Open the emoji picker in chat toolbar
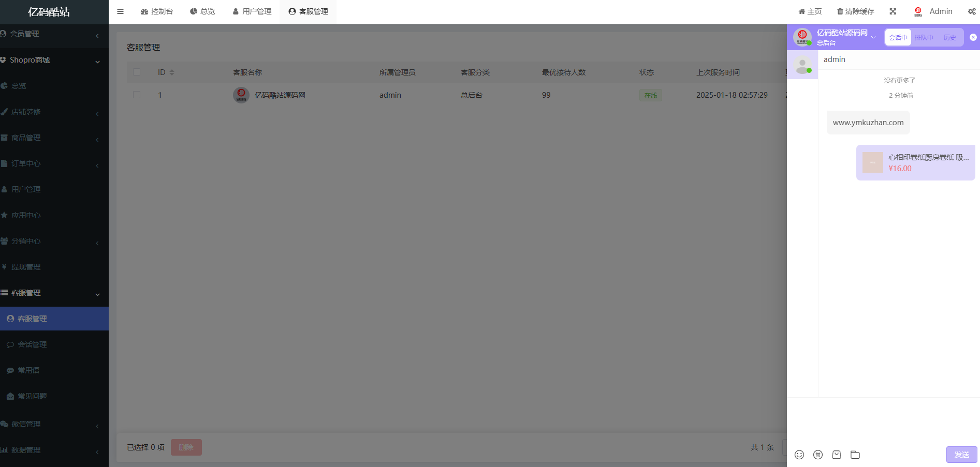Image resolution: width=980 pixels, height=467 pixels. point(799,455)
